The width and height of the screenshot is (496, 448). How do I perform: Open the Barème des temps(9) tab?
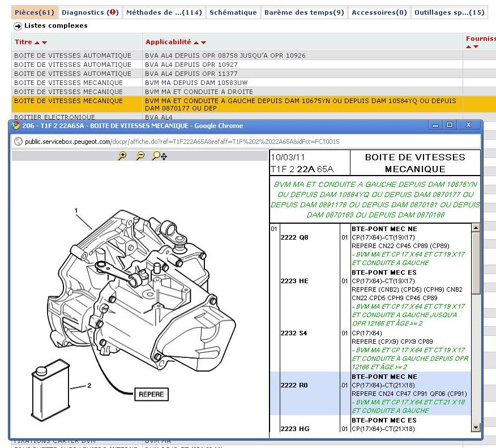(x=304, y=12)
